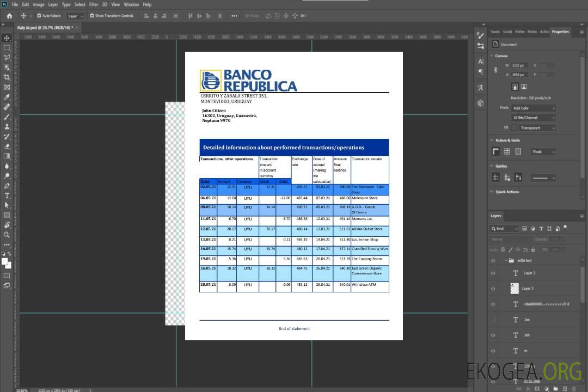This screenshot has height=392, width=588.
Task: Select the Eyedropper tool
Action: tap(7, 97)
